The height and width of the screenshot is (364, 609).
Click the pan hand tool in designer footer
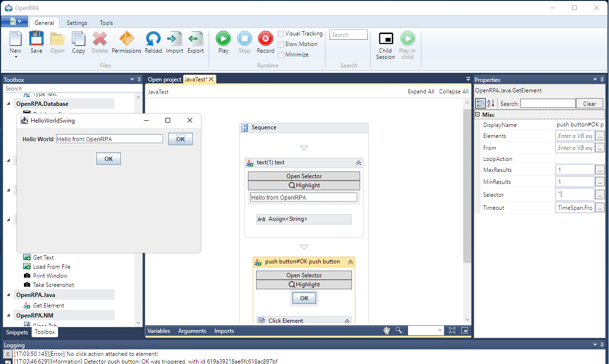pos(387,330)
